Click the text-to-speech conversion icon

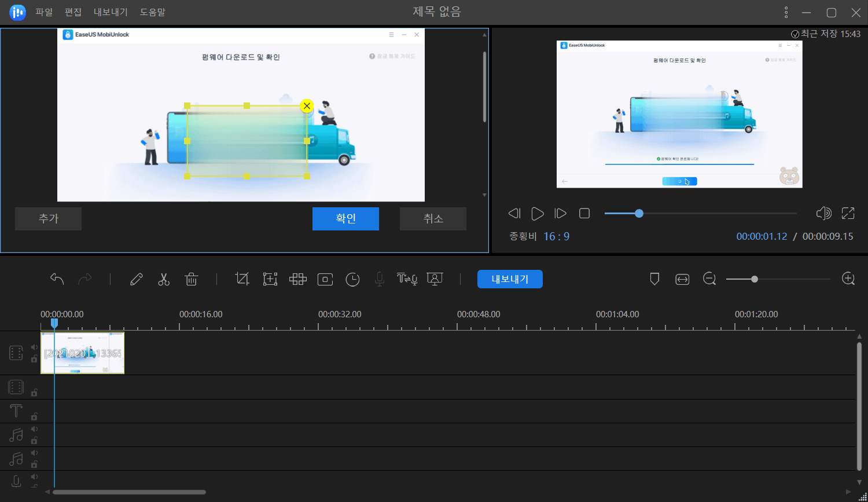(407, 279)
